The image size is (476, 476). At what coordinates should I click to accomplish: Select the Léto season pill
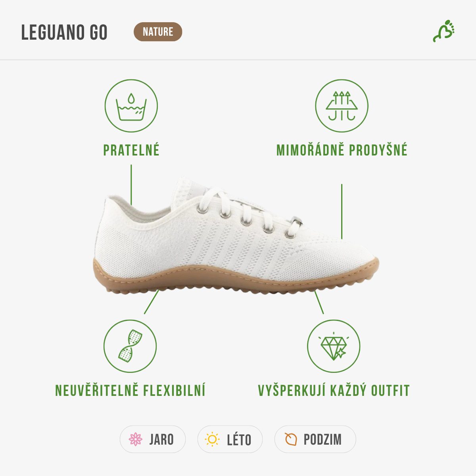(230, 439)
